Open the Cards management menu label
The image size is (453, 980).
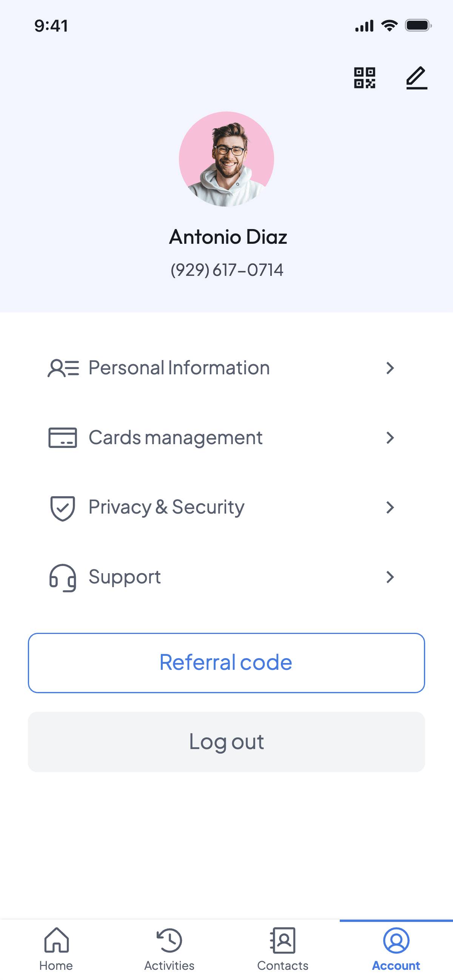point(176,437)
